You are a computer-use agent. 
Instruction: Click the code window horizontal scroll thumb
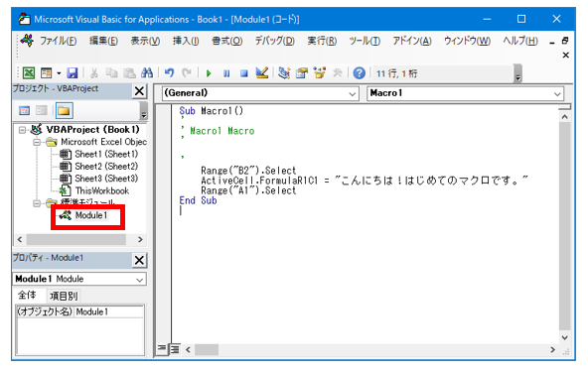coord(207,350)
